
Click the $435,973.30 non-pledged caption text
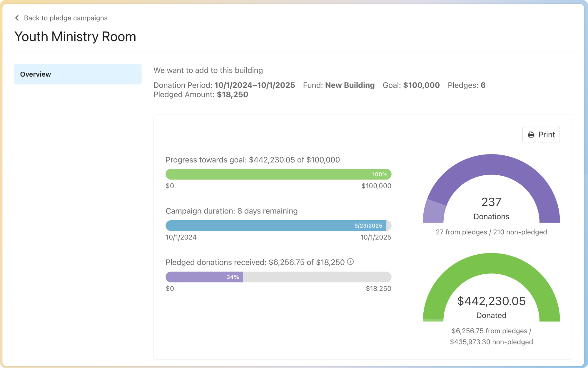[x=491, y=342]
